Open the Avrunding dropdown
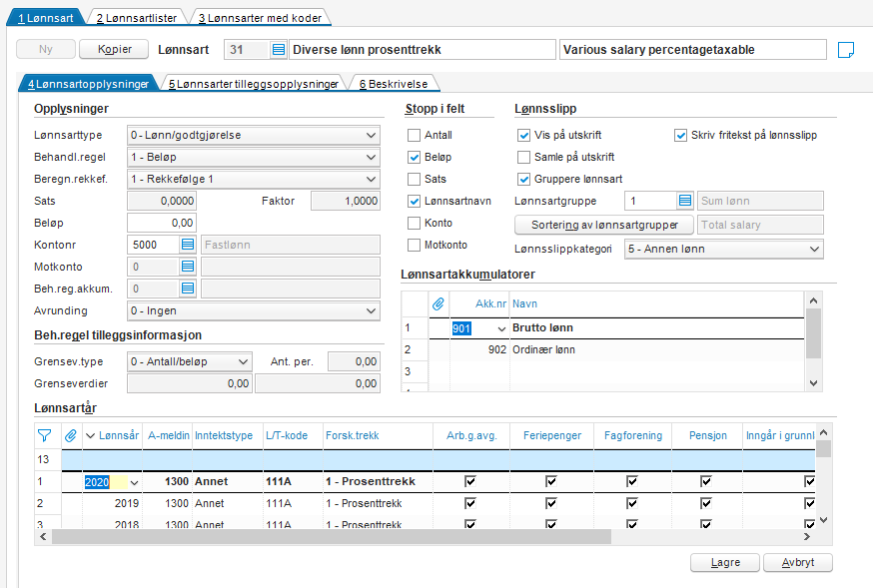 pyautogui.click(x=371, y=310)
